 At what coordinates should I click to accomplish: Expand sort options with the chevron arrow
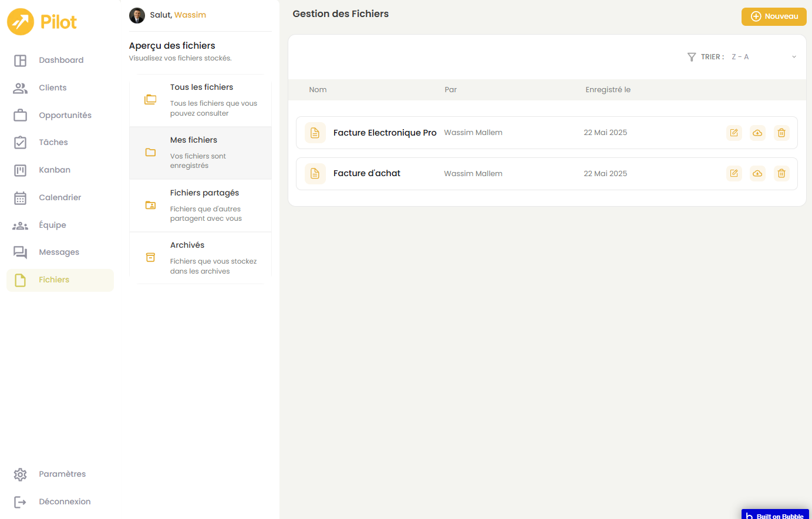pos(794,57)
